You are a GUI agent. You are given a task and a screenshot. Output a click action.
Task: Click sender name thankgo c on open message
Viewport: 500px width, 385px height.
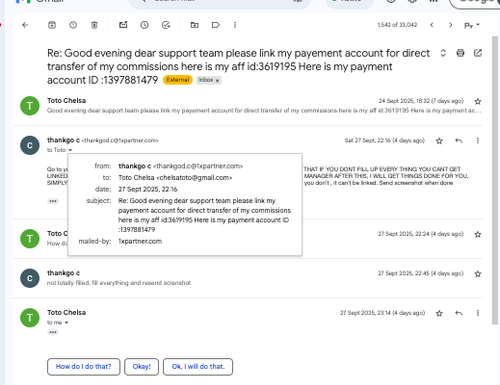click(x=63, y=140)
